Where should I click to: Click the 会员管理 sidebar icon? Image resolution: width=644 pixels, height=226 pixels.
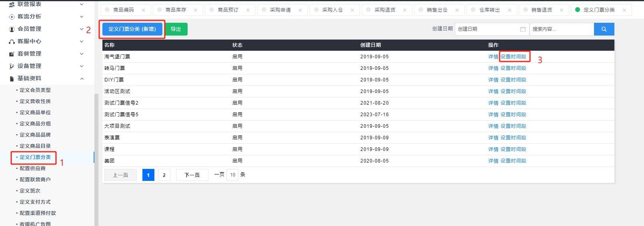tap(12, 29)
